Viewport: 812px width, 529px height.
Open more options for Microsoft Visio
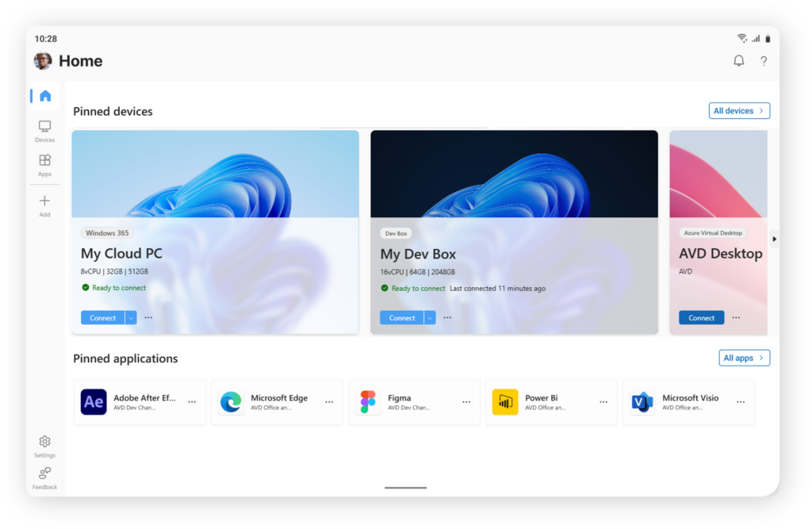tap(741, 402)
